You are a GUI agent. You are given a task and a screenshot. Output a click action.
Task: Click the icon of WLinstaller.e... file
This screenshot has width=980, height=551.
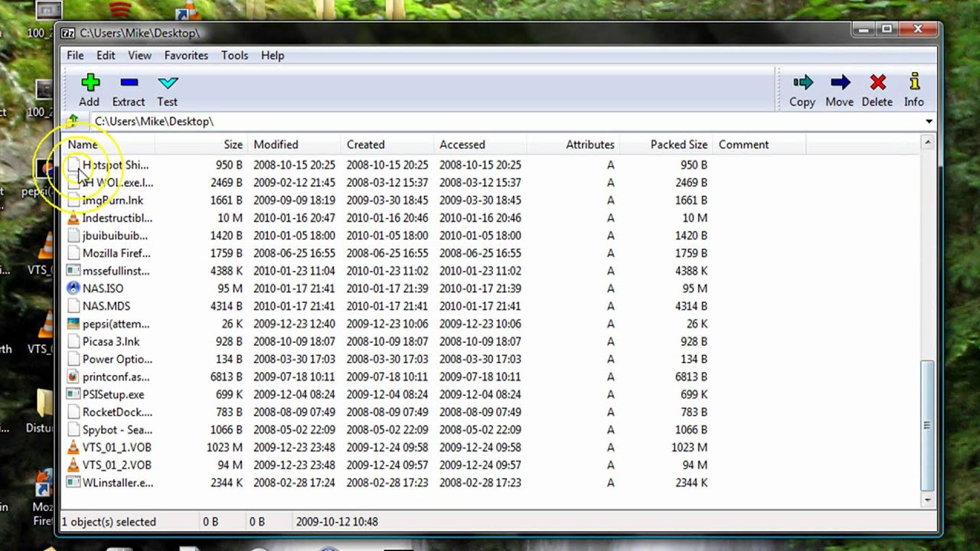point(73,482)
